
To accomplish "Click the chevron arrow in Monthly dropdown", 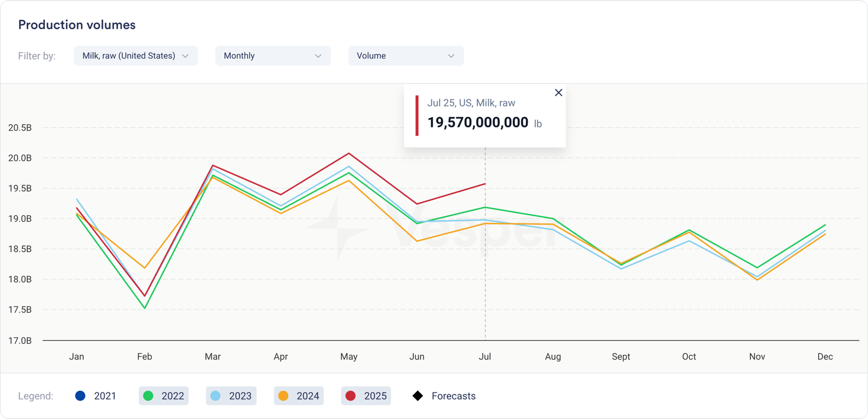I will [x=318, y=56].
